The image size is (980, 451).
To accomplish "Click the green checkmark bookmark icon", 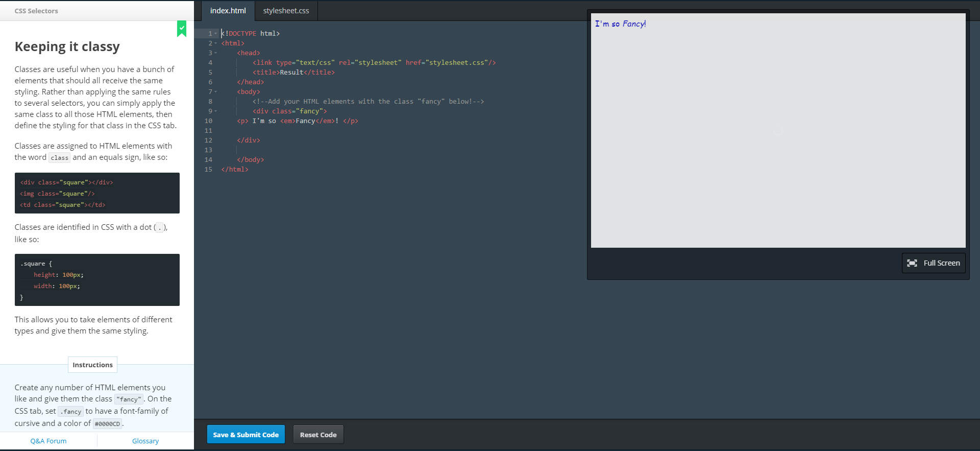I will [x=182, y=29].
